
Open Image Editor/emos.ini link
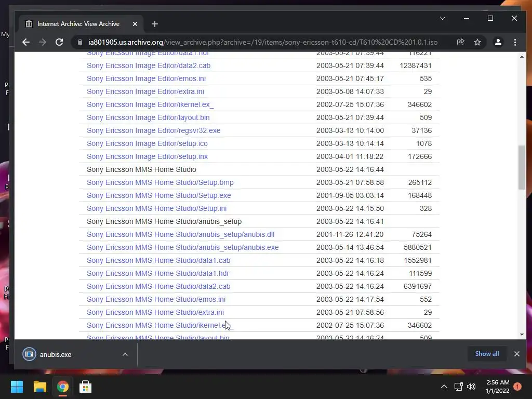click(146, 78)
